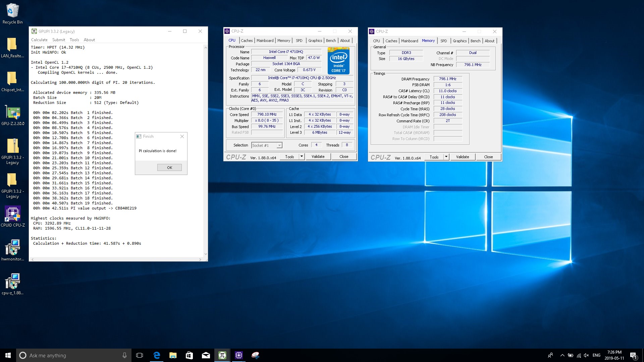Click the GPUPI vertical scrollbar down arrow

click(x=206, y=254)
